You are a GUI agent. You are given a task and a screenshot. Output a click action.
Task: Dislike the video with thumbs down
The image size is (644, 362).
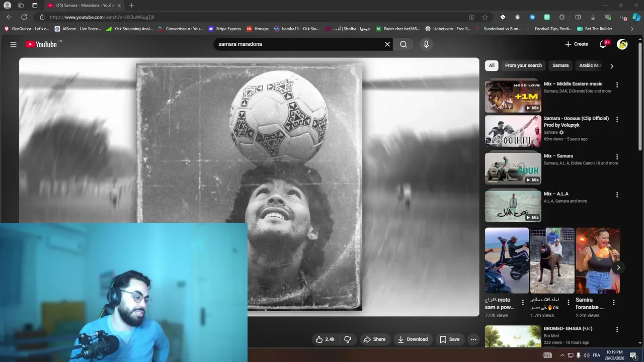coord(348,339)
